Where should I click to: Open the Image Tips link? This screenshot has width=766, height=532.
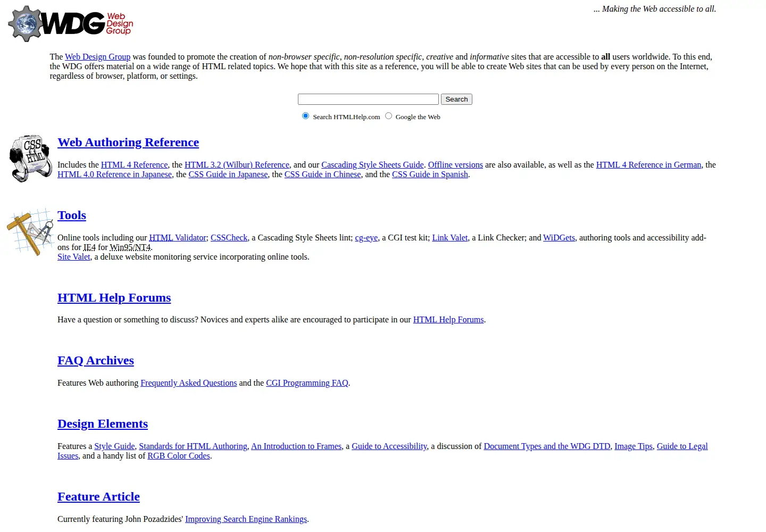pos(634,446)
